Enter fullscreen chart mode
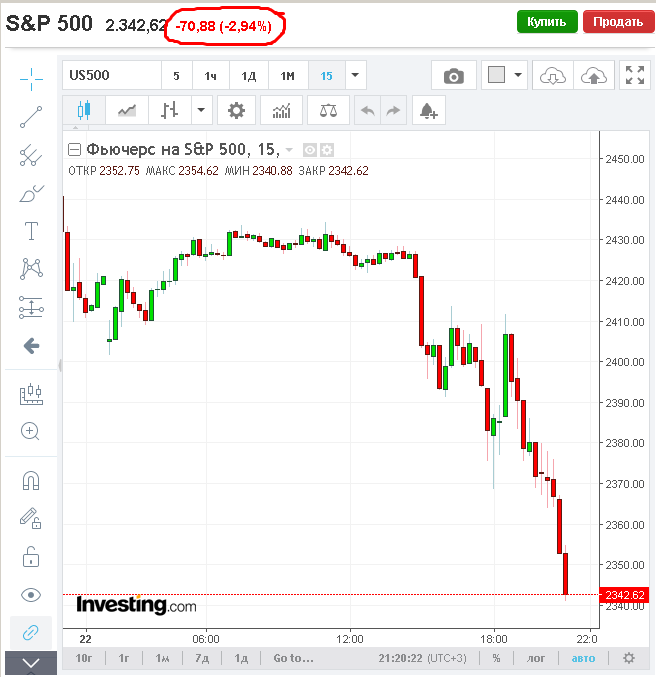The image size is (656, 677). click(634, 76)
